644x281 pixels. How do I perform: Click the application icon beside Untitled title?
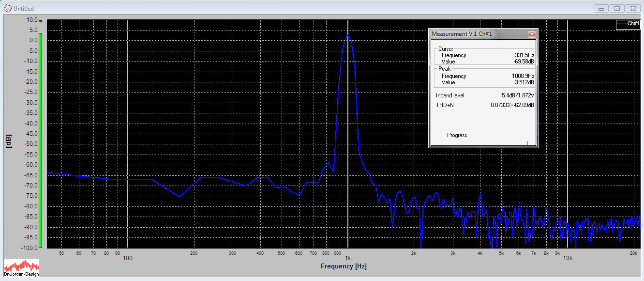(7, 9)
